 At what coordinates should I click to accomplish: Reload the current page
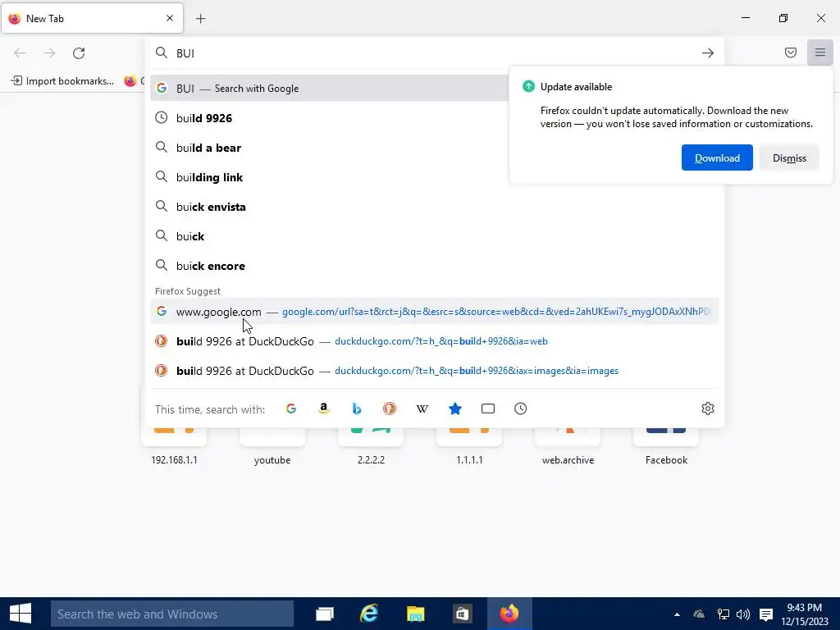pyautogui.click(x=79, y=53)
